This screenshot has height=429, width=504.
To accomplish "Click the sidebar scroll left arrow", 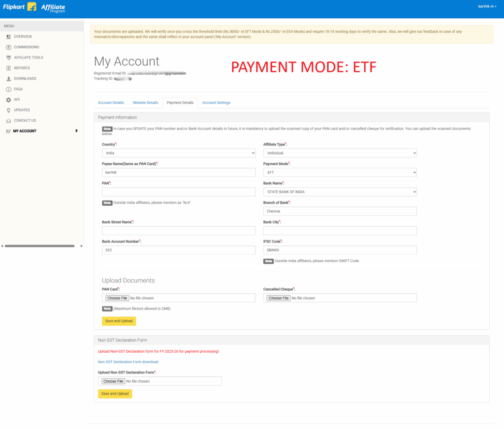I will pyautogui.click(x=2, y=246).
